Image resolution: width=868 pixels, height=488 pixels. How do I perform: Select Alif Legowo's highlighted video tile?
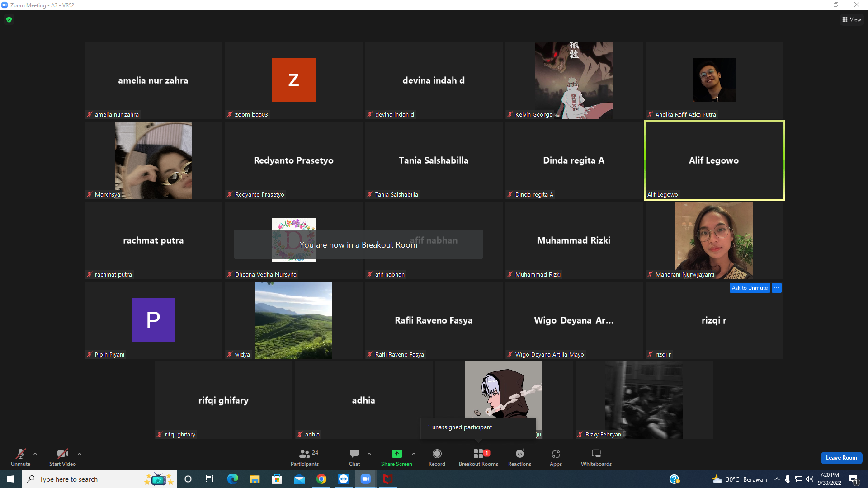click(714, 160)
